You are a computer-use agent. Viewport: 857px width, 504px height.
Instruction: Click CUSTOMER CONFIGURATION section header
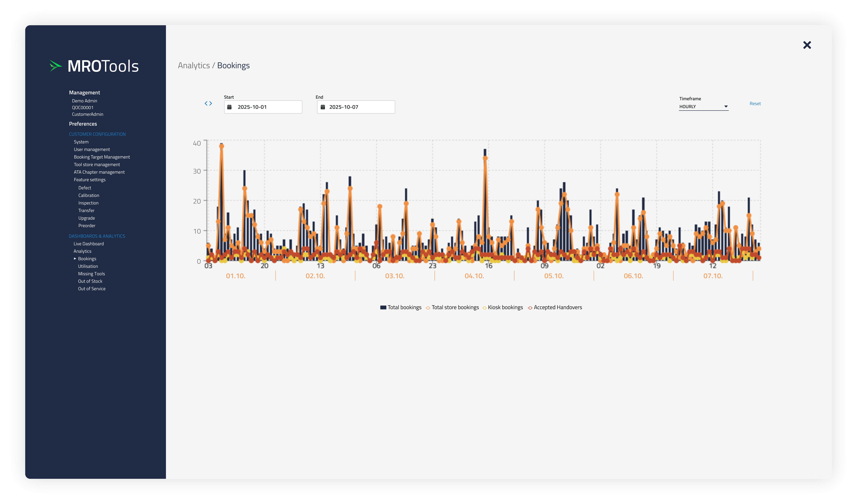point(97,134)
